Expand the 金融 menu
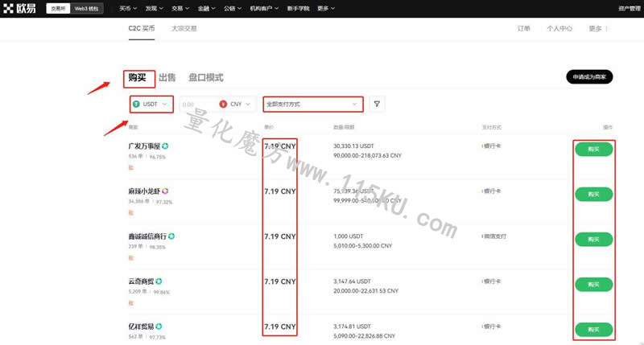Screen dimensions: 644x345 (206, 8)
